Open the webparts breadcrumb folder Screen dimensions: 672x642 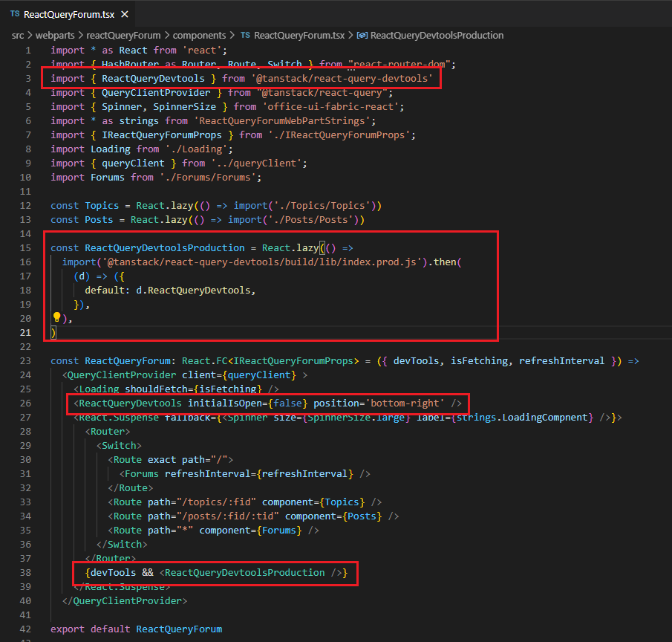55,35
